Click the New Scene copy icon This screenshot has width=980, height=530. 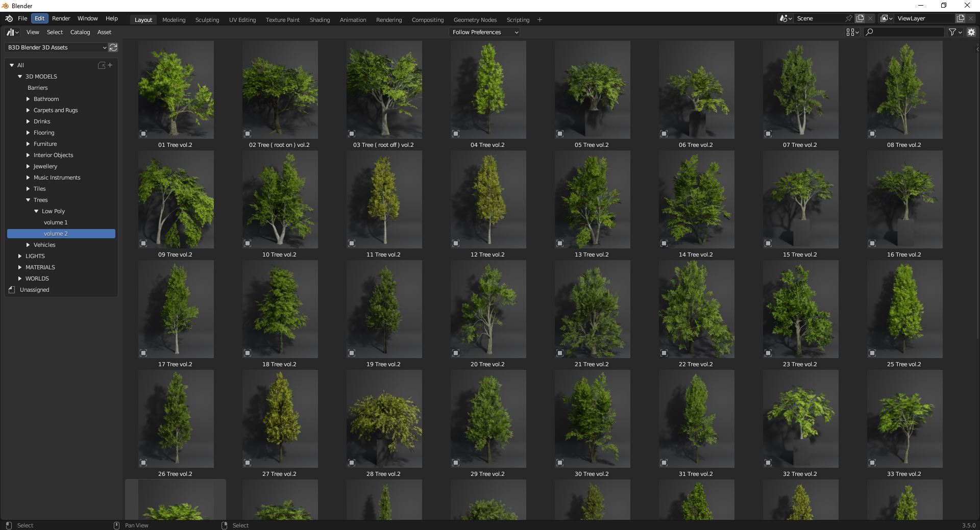(860, 18)
